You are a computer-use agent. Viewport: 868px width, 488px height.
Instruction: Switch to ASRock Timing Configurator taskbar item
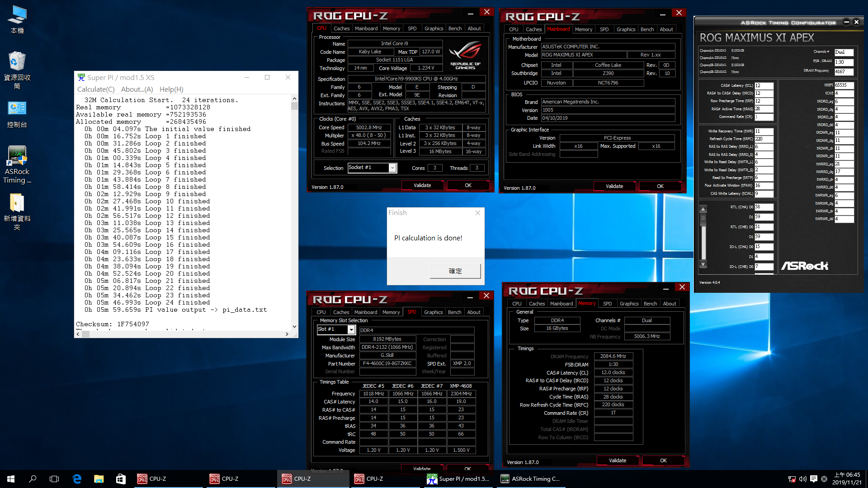530,479
